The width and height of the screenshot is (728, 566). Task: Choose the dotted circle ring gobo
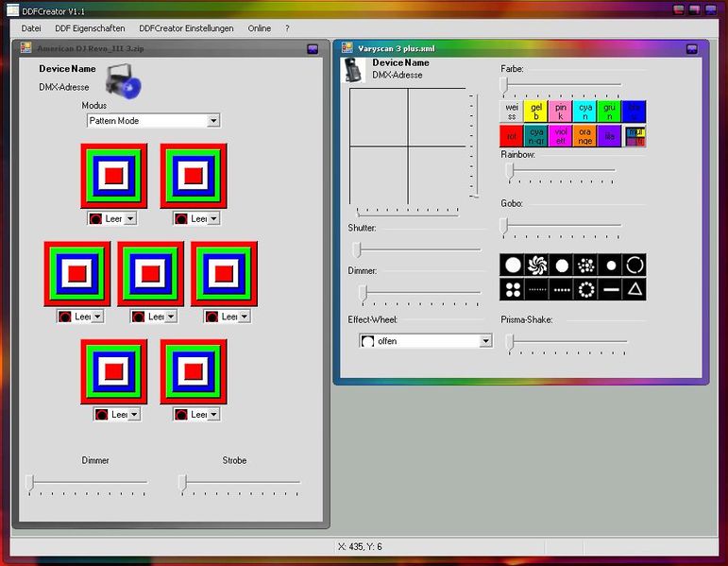pos(586,289)
